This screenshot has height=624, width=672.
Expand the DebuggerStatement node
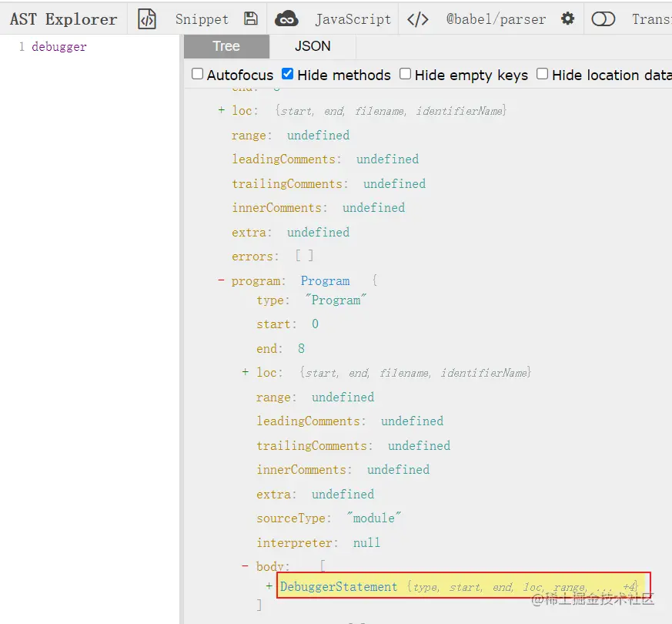point(269,585)
